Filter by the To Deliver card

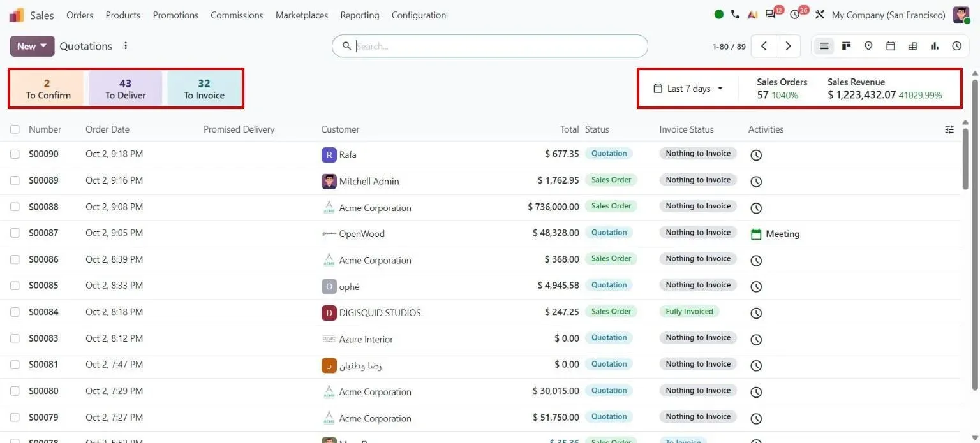coord(125,89)
